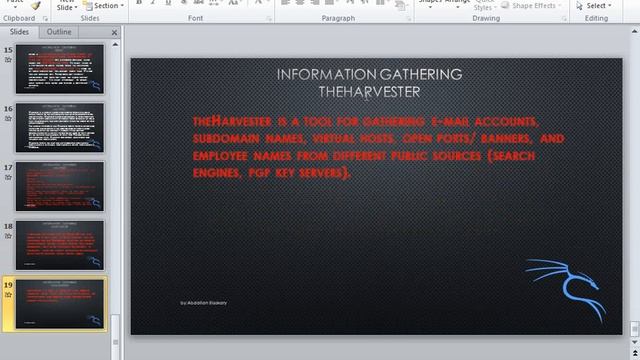Select slide 19 thumbnail
The height and width of the screenshot is (360, 640).
coord(60,304)
